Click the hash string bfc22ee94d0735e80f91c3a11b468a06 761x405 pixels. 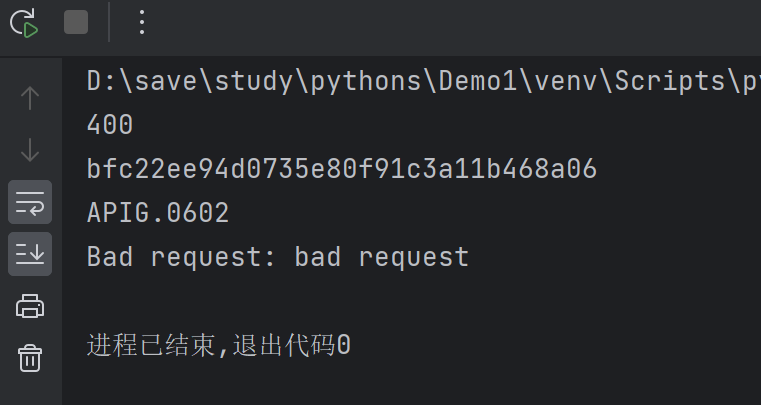click(341, 170)
